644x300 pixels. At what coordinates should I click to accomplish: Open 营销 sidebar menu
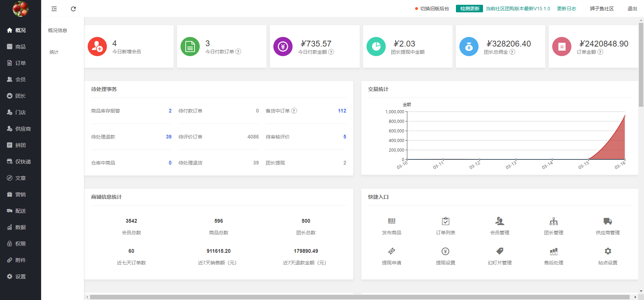[21, 194]
